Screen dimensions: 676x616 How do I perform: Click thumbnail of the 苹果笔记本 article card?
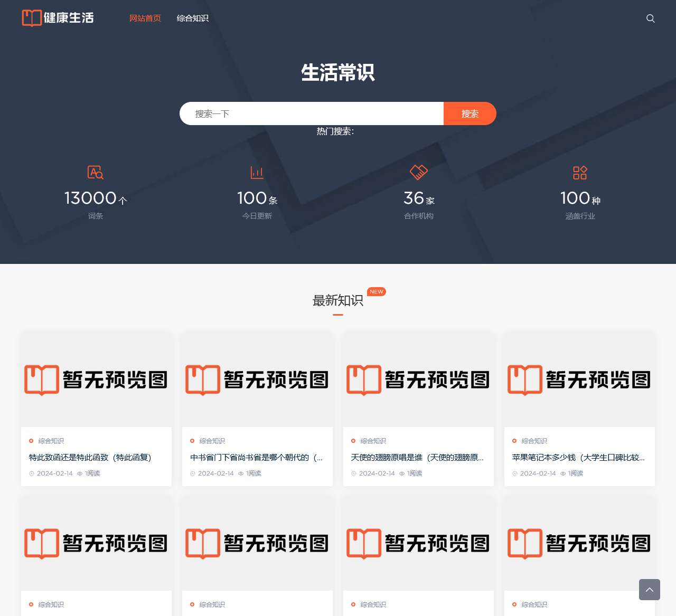click(x=579, y=380)
